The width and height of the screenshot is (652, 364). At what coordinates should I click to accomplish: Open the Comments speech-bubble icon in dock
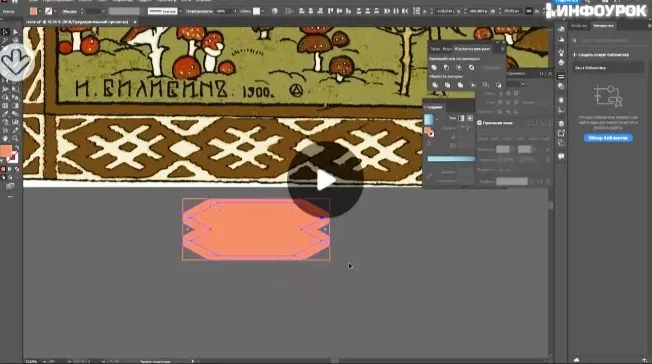tap(561, 156)
